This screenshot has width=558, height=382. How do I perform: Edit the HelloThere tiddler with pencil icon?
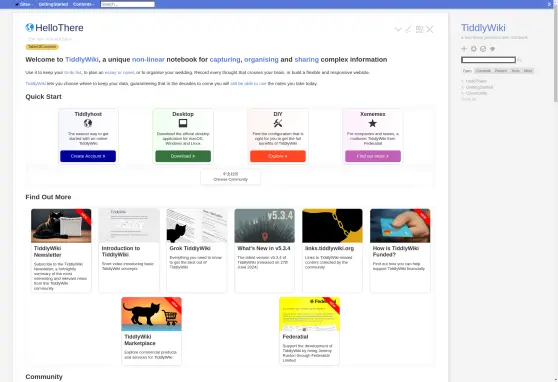[409, 29]
